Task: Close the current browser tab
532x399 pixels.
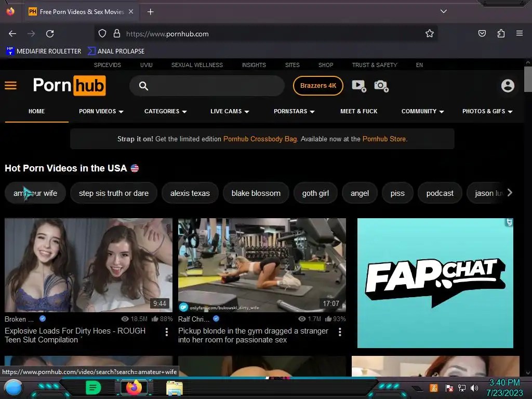Action: click(131, 11)
